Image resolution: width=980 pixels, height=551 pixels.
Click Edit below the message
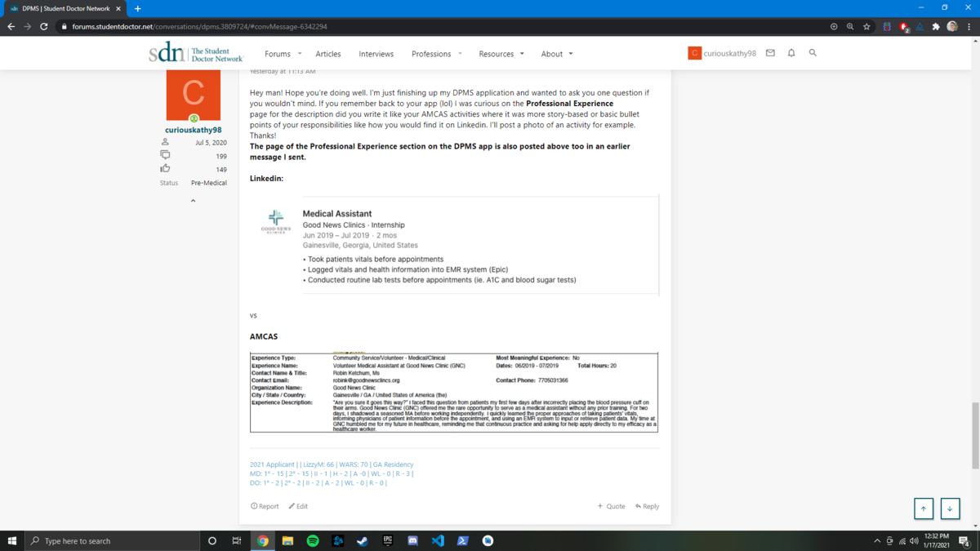298,506
